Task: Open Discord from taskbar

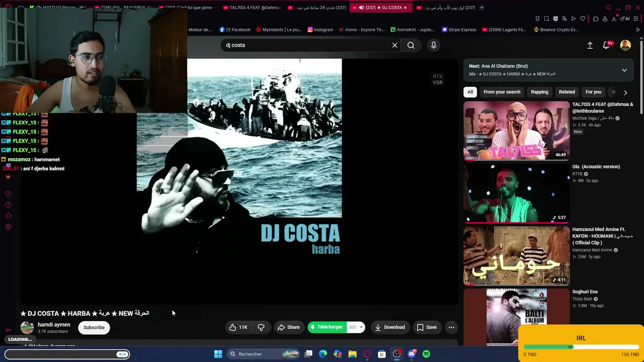Action: coord(412,354)
